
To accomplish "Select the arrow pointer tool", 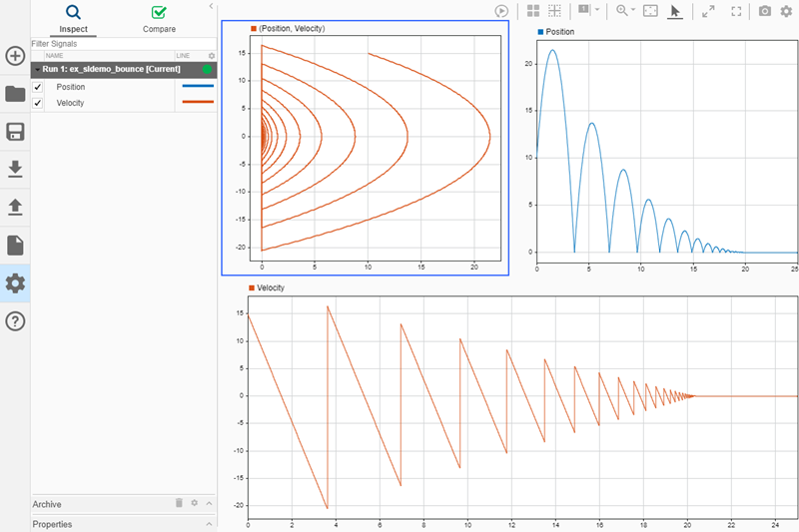I will click(675, 11).
